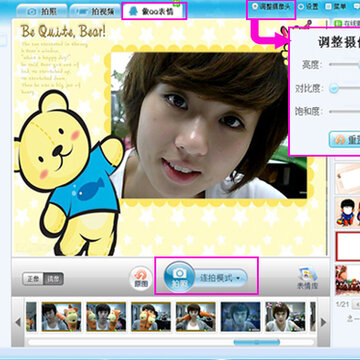
Task: Click the 亮度 brightness slider track
Action: click(344, 64)
